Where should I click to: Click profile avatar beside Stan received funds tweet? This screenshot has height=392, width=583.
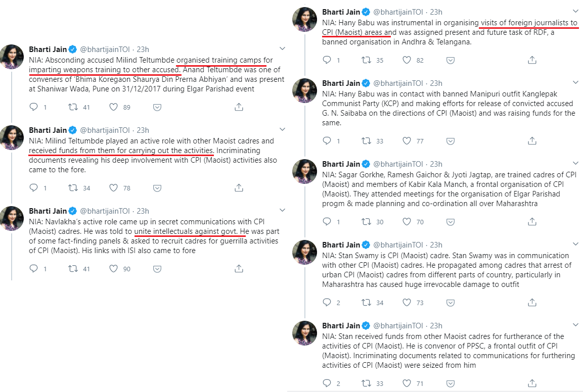[305, 333]
